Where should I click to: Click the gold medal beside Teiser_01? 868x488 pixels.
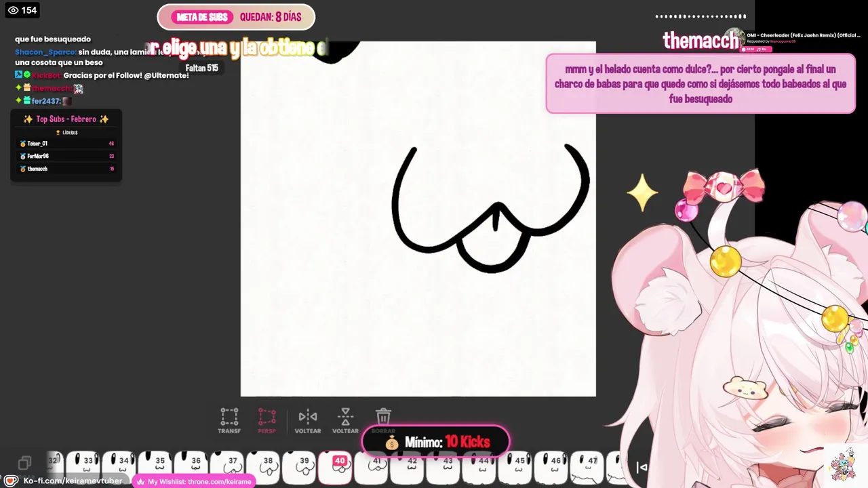[23, 144]
